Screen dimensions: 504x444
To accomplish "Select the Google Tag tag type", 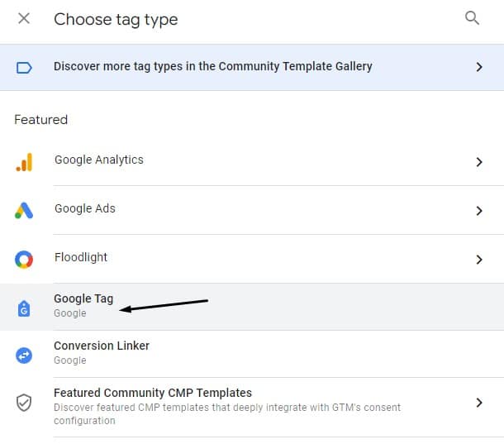I will 252,307.
